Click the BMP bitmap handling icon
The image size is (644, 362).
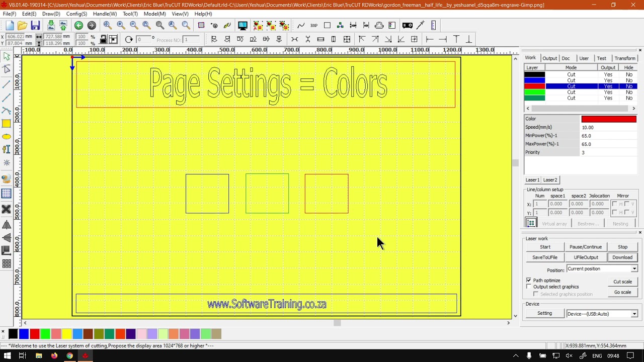(x=314, y=26)
